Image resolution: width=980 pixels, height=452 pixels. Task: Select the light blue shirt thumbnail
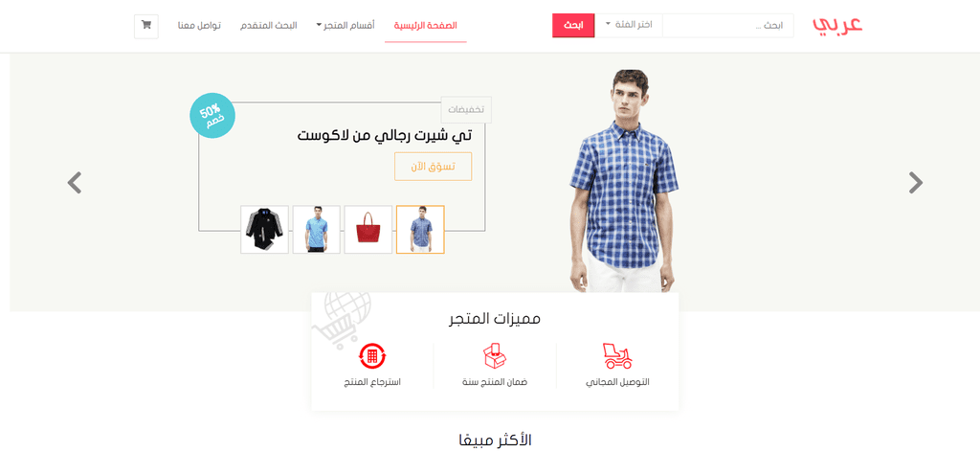pyautogui.click(x=316, y=230)
